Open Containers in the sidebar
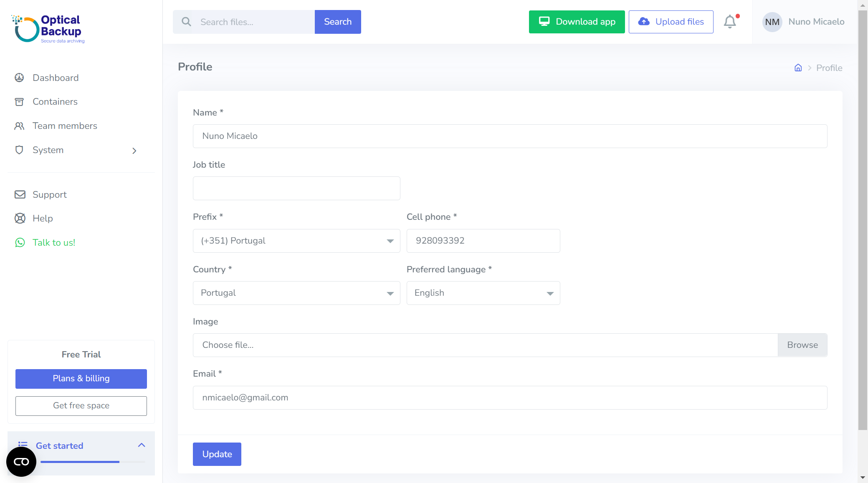Screen dimensions: 868x483 pos(55,102)
